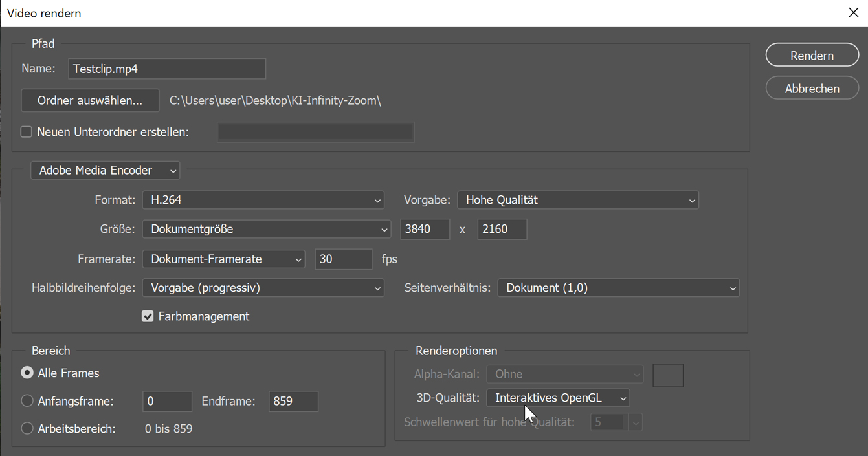Open the disabled Alpha-Kanal dropdown
The image size is (868, 456).
pyautogui.click(x=566, y=374)
